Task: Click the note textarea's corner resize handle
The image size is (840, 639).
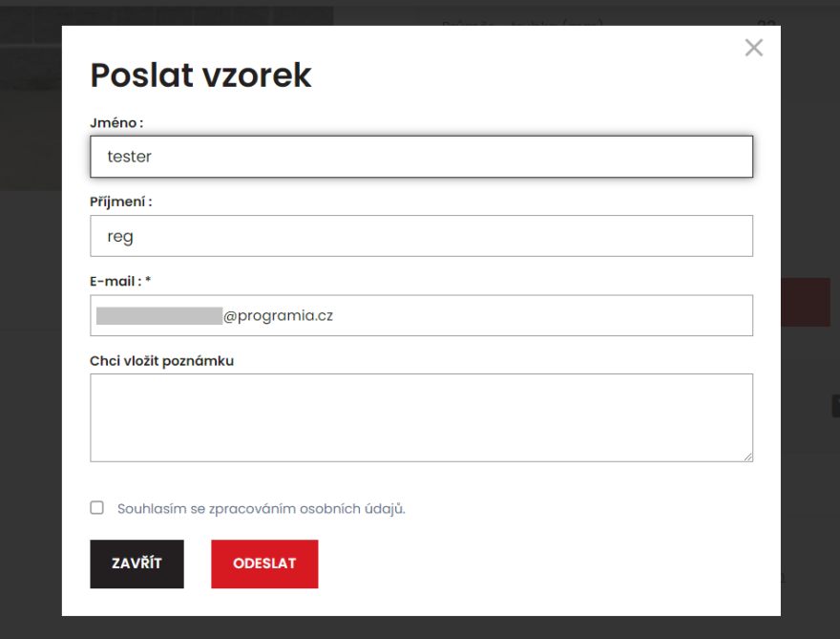Action: (747, 457)
